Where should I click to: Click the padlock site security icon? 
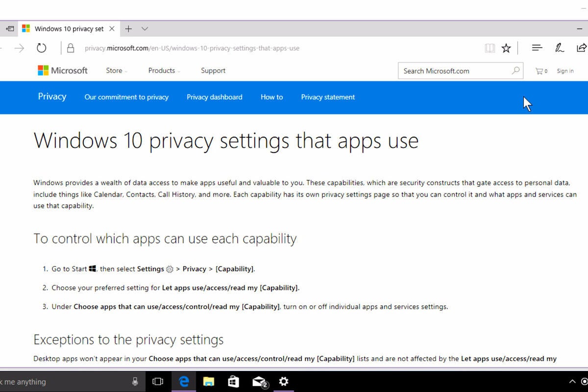[71, 48]
